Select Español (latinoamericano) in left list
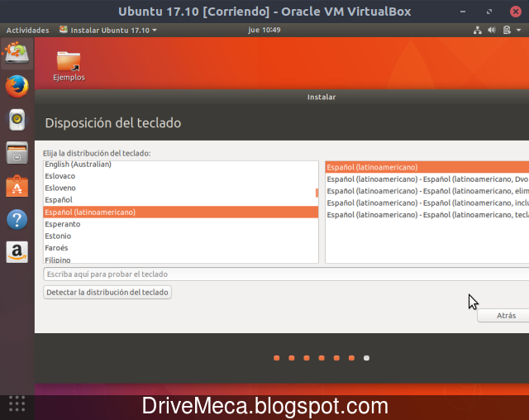The image size is (529, 420). [181, 212]
